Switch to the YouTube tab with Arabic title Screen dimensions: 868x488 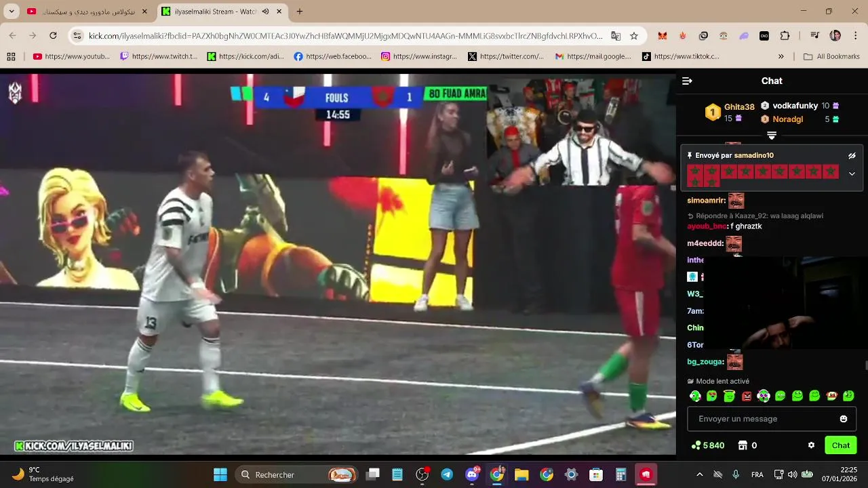(x=87, y=12)
